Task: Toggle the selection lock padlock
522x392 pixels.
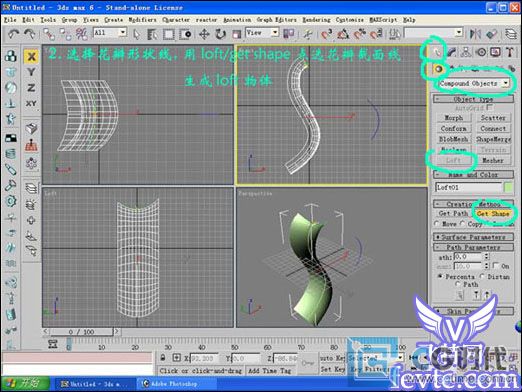Action: tap(163, 358)
